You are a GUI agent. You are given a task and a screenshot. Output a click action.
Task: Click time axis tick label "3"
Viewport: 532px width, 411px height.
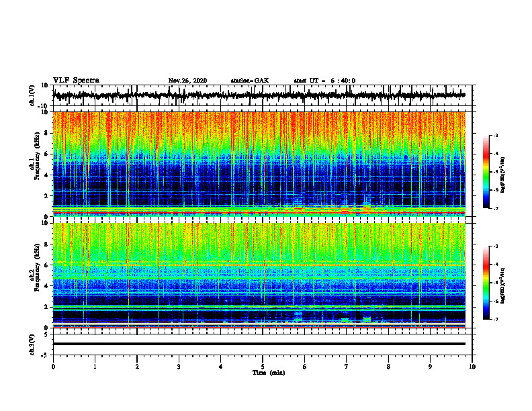tap(179, 367)
